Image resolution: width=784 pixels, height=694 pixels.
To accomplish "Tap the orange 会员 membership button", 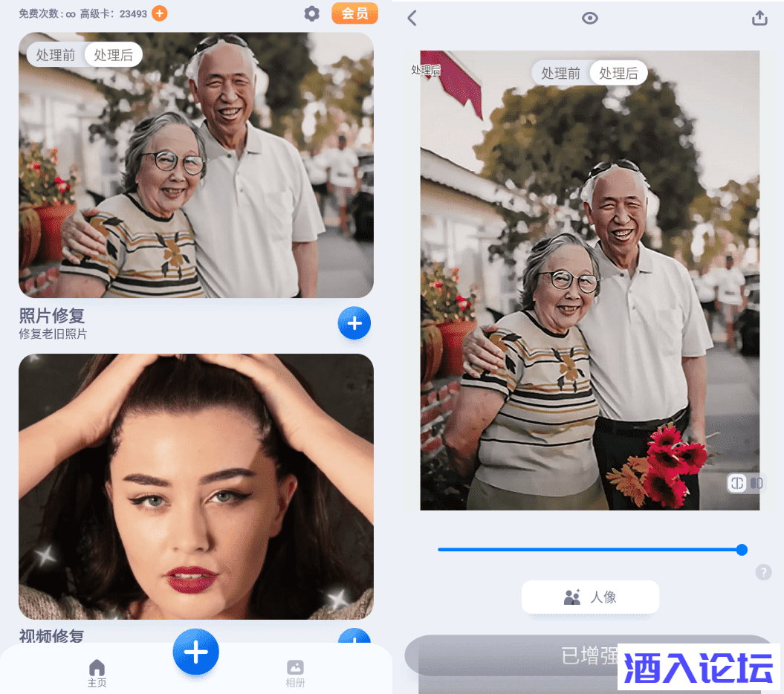I will pyautogui.click(x=354, y=13).
